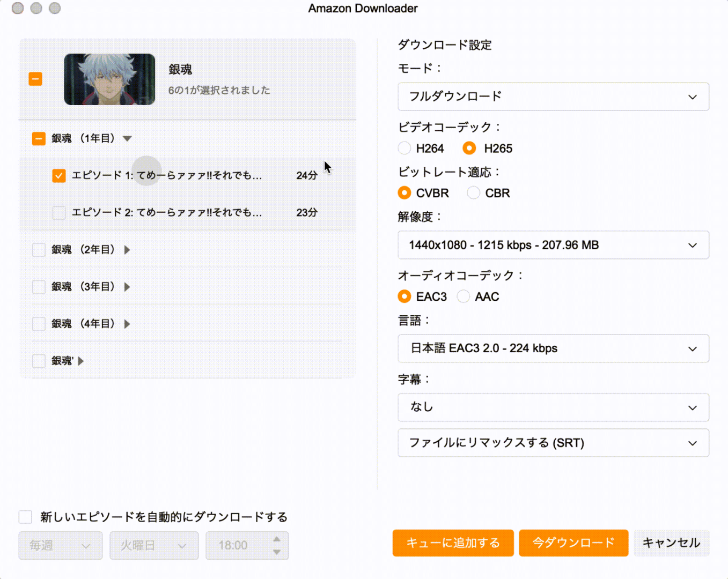The width and height of the screenshot is (728, 579).
Task: Check the エピソード 2 checkbox
Action: [x=59, y=213]
